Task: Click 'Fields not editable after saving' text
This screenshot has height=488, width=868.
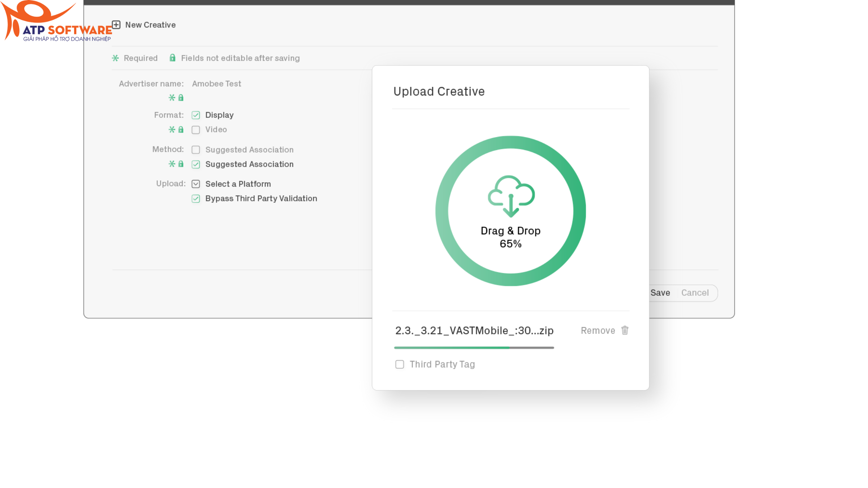Action: tap(240, 58)
